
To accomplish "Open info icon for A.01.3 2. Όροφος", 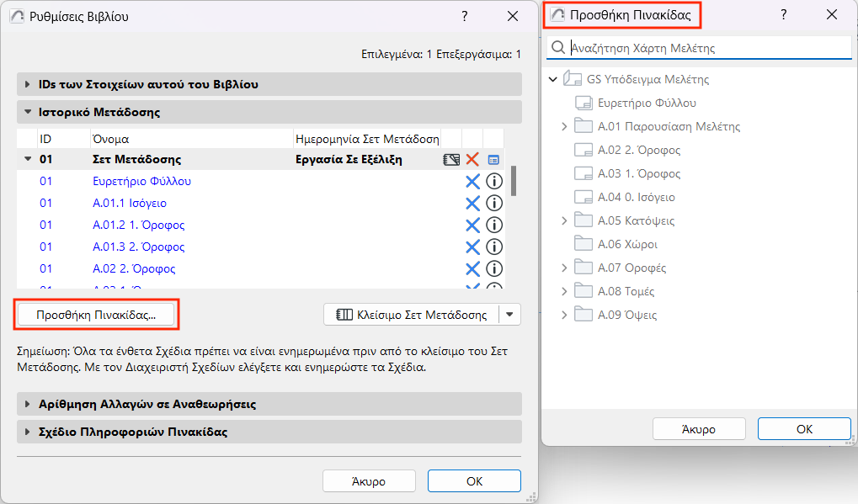I will point(494,247).
